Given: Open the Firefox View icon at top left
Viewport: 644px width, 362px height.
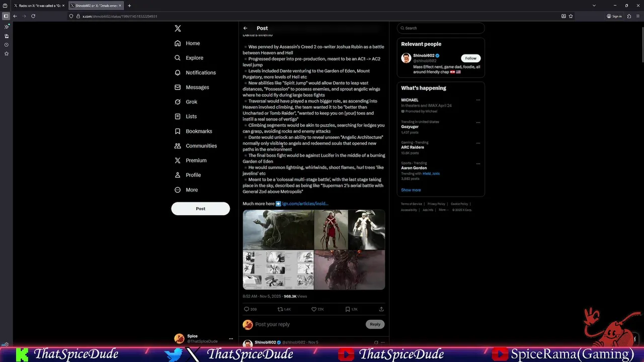Looking at the screenshot, I should coord(5,6).
